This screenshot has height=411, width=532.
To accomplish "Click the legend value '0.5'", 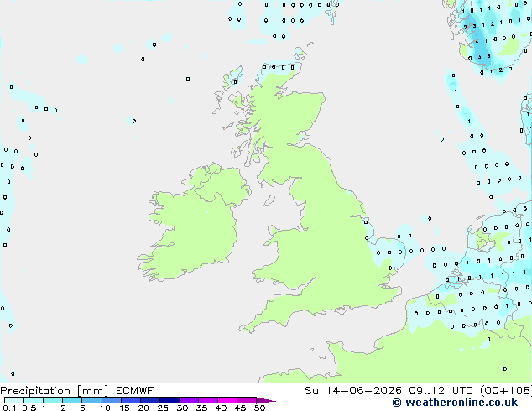I will [x=29, y=408].
